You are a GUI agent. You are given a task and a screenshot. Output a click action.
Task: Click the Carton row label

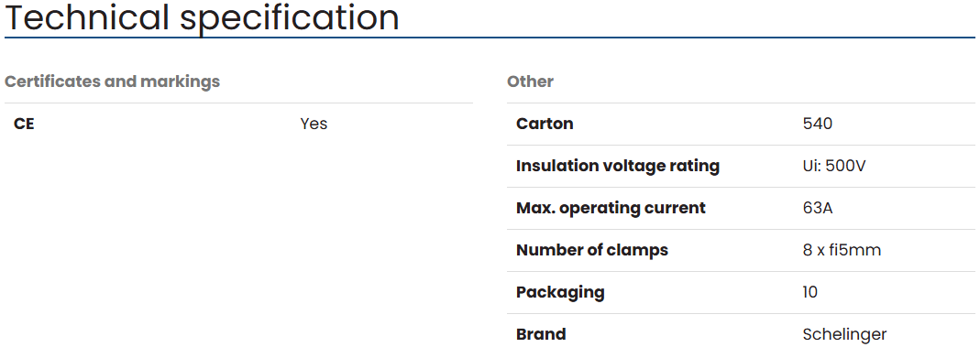click(x=545, y=124)
